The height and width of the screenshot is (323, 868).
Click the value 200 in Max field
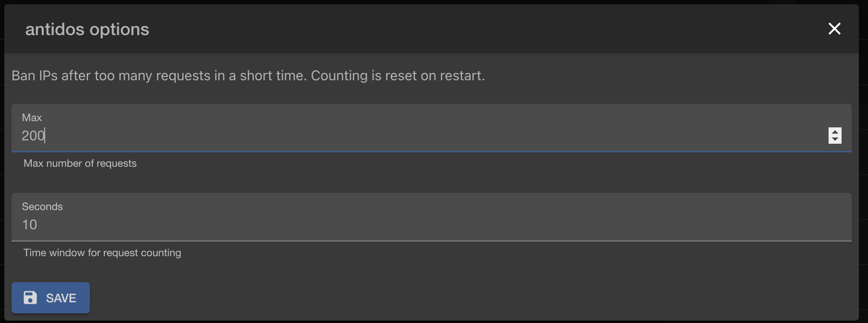click(33, 136)
